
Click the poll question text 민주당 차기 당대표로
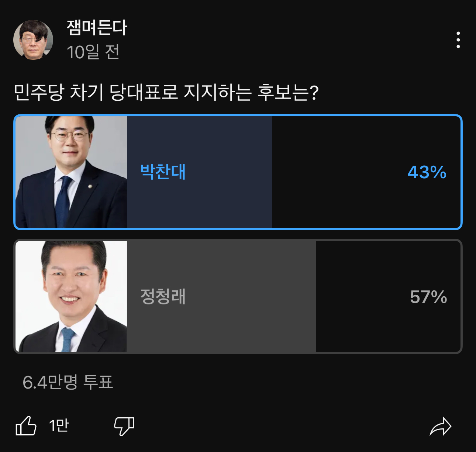click(x=166, y=92)
